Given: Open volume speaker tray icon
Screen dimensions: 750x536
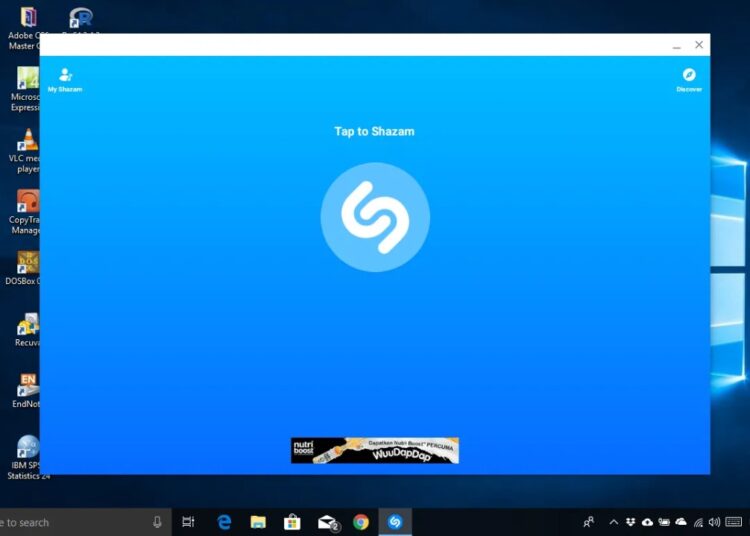Looking at the screenshot, I should pos(714,522).
